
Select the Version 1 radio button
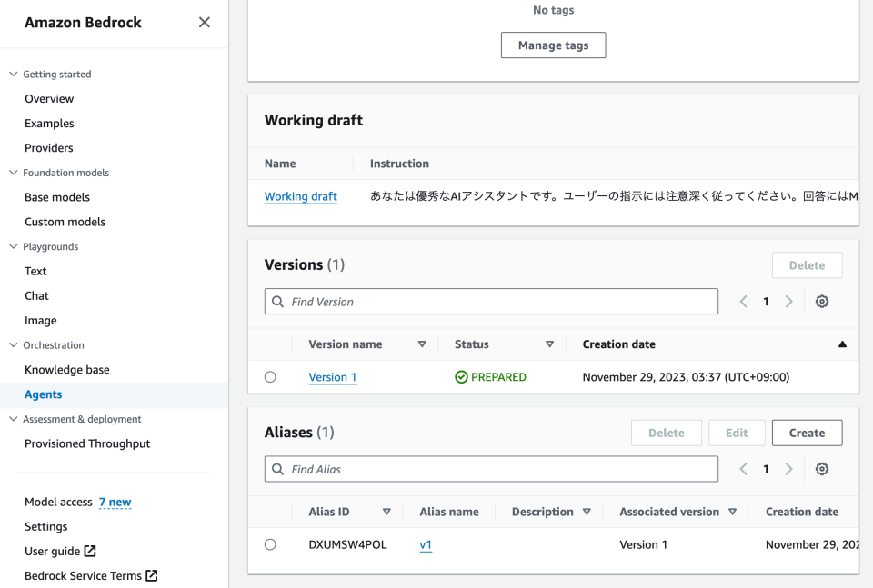point(270,376)
